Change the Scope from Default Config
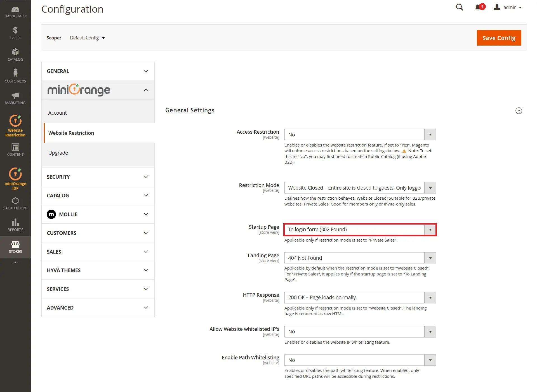The image size is (537, 392). [x=87, y=38]
